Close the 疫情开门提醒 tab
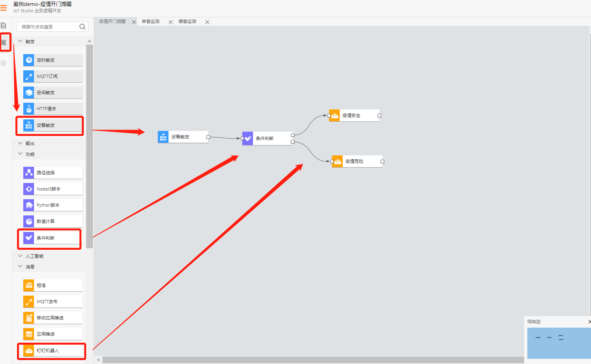Viewport: 591px width, 364px height. [134, 22]
